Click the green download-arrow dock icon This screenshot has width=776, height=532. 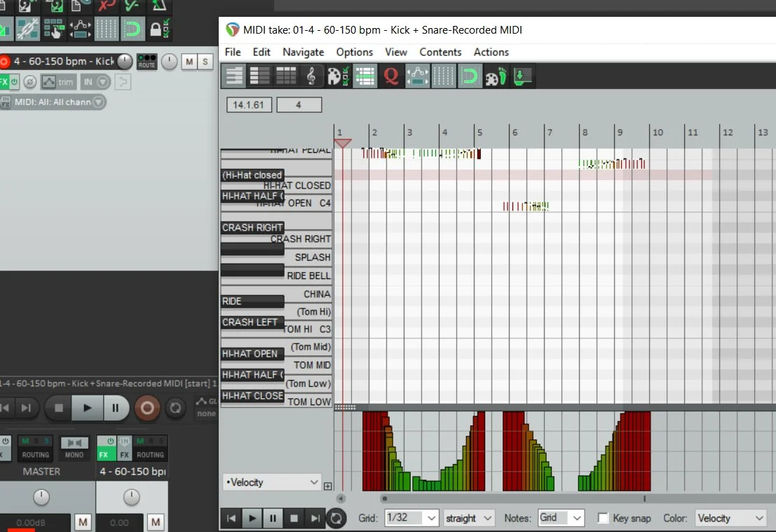522,76
